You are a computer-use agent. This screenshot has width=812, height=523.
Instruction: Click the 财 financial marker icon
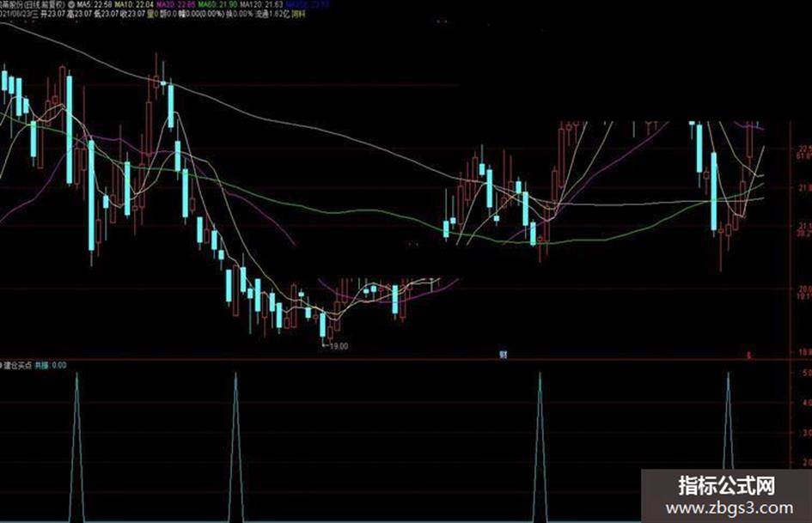(503, 355)
